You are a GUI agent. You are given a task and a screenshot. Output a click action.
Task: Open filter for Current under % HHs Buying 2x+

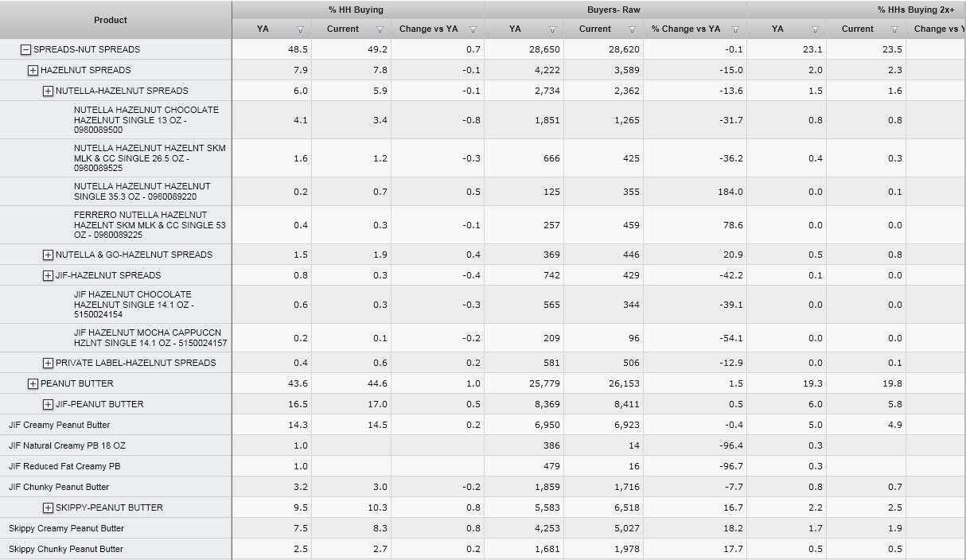[x=894, y=29]
